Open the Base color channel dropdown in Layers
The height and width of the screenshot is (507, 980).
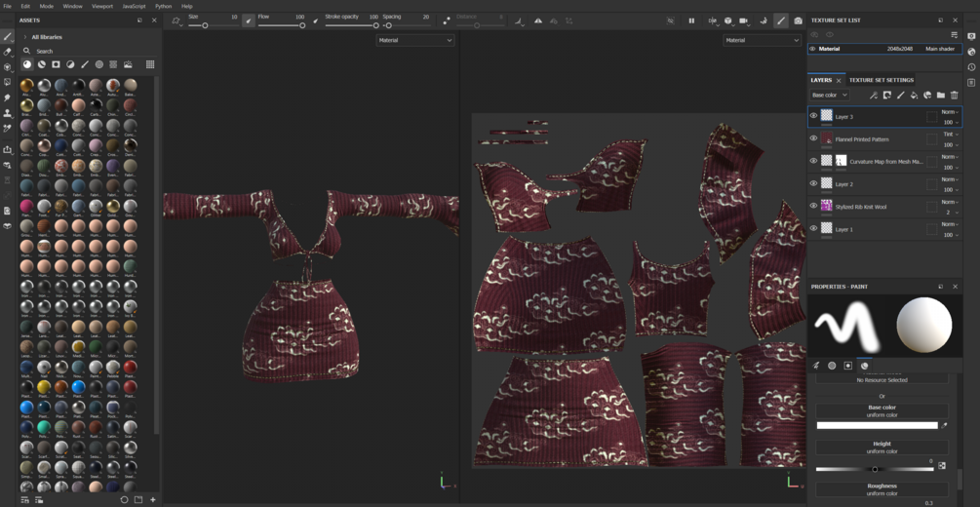pyautogui.click(x=830, y=95)
